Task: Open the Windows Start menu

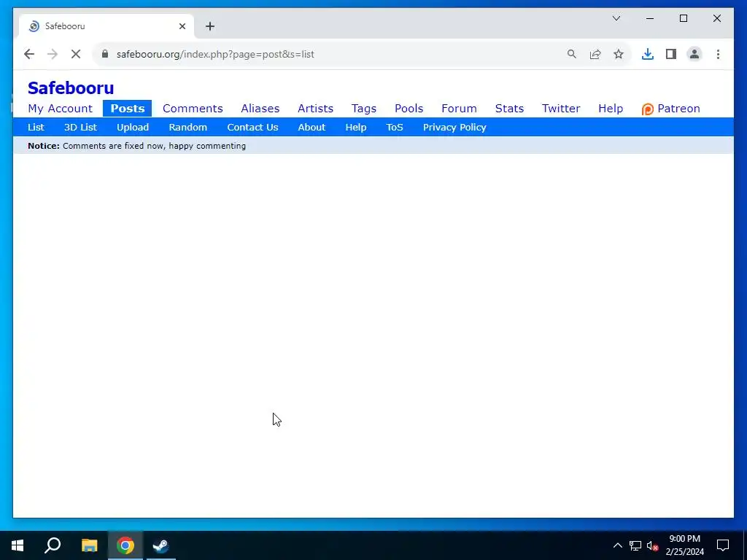Action: pyautogui.click(x=18, y=545)
